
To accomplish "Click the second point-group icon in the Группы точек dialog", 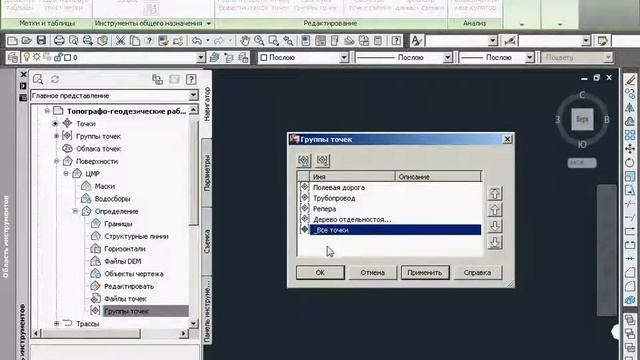I will click(x=322, y=160).
